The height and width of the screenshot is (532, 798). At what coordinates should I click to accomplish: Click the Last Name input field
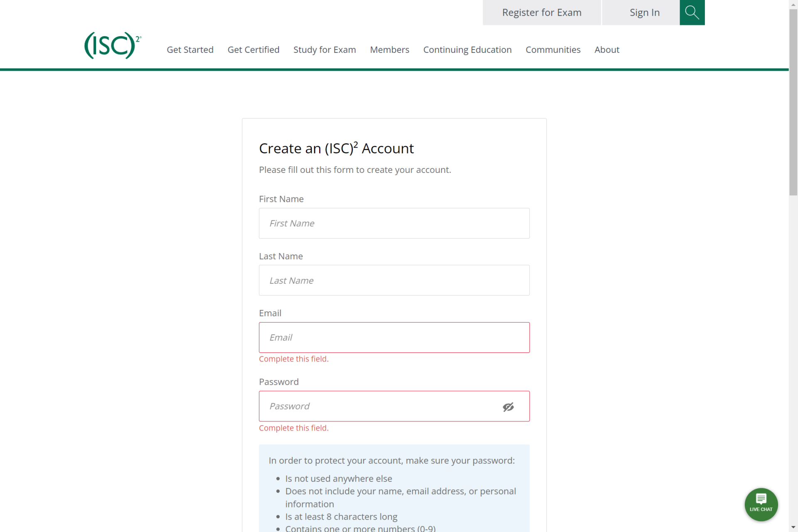point(394,280)
